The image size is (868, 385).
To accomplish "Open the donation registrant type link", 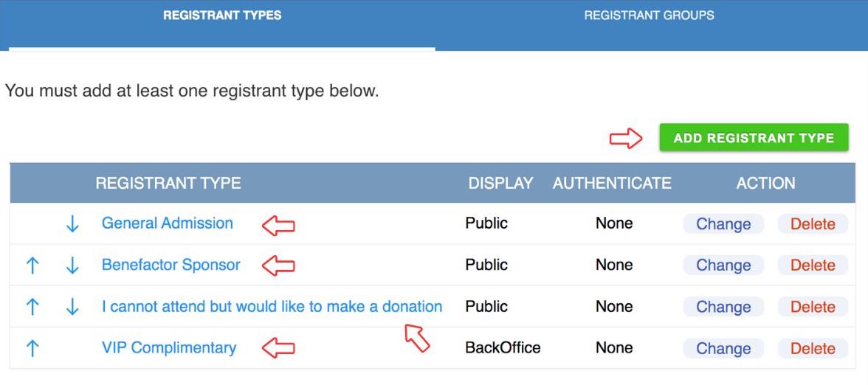I will 272,306.
